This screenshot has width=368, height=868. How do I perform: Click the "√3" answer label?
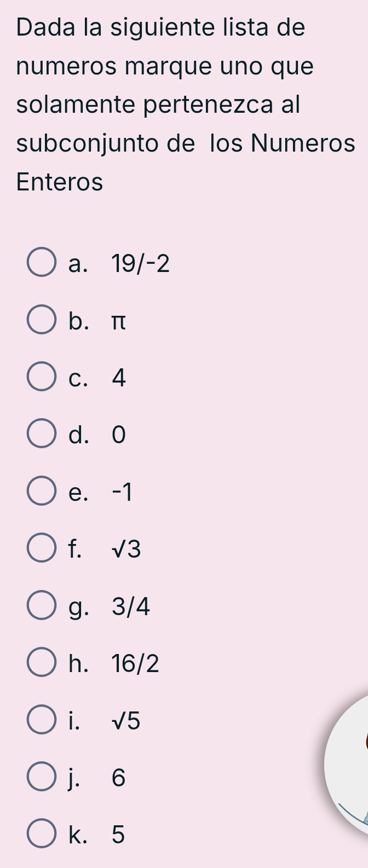click(x=126, y=550)
